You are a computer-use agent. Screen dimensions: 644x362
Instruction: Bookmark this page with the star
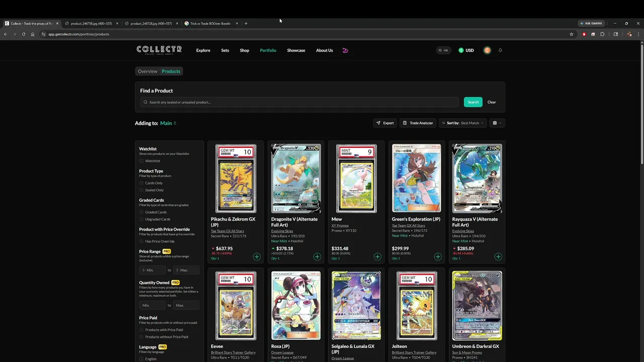[x=572, y=34]
